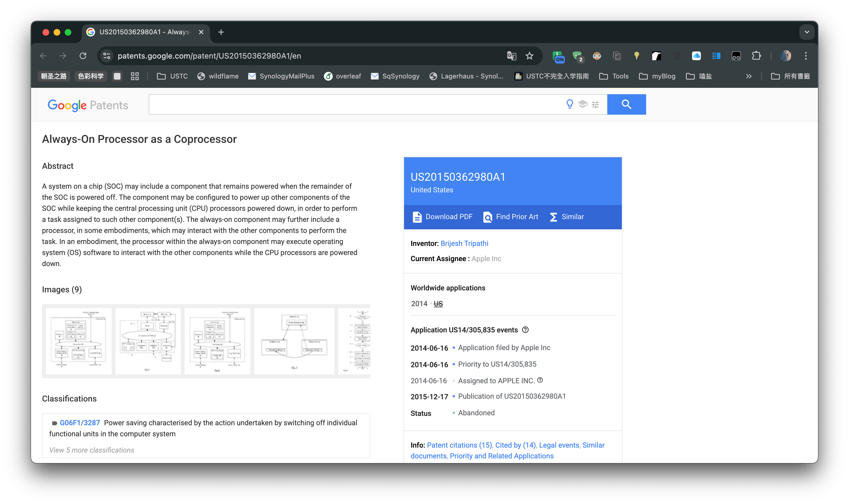This screenshot has width=849, height=504.
Task: Open a new browser tab
Action: click(x=221, y=32)
